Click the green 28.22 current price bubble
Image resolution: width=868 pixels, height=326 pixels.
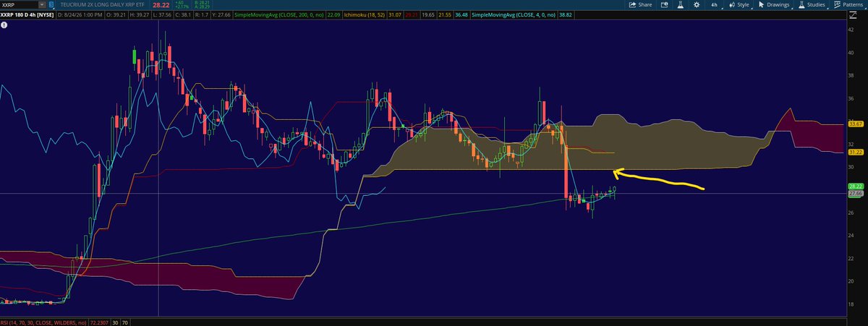click(x=856, y=186)
